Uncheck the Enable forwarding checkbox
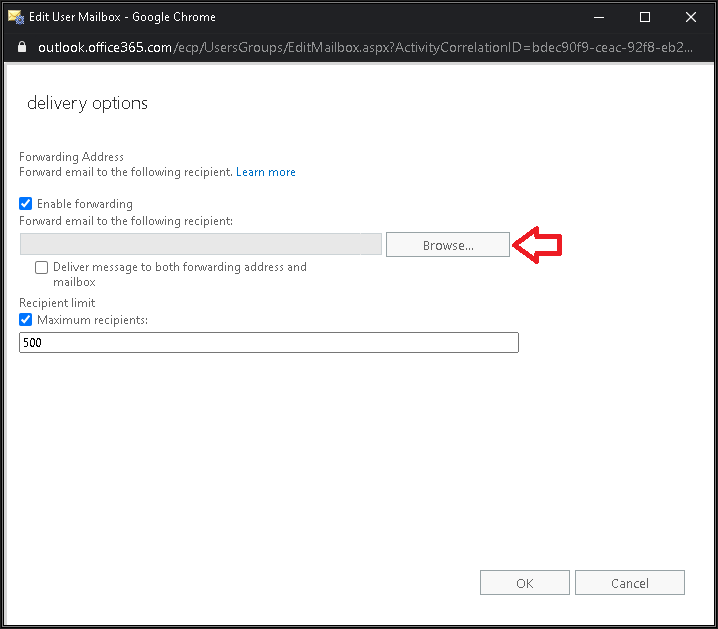This screenshot has height=629, width=718. [26, 203]
